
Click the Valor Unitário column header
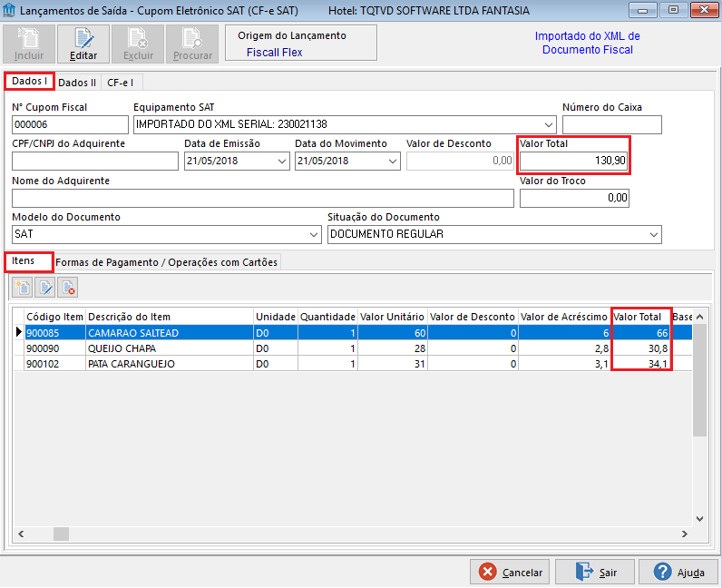click(393, 317)
